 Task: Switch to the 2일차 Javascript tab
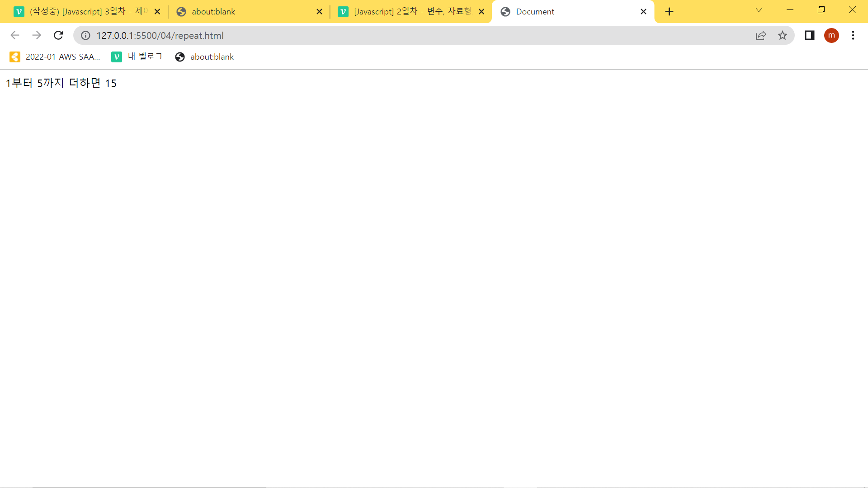click(407, 12)
